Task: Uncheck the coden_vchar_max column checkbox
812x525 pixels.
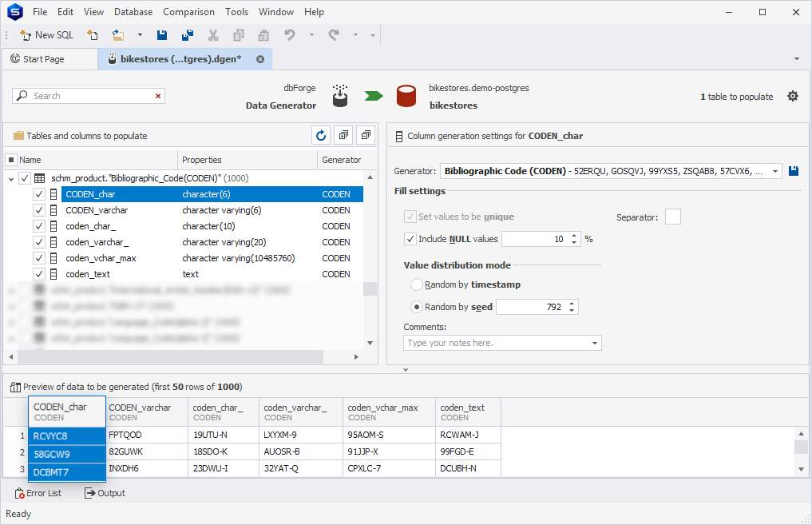Action: click(39, 259)
